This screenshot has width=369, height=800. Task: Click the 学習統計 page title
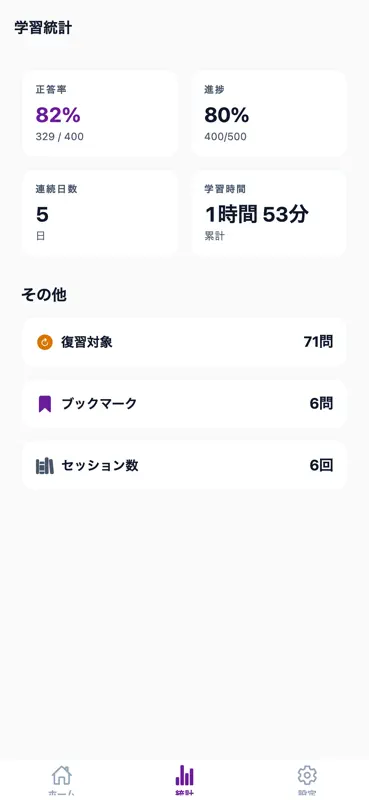(x=43, y=28)
